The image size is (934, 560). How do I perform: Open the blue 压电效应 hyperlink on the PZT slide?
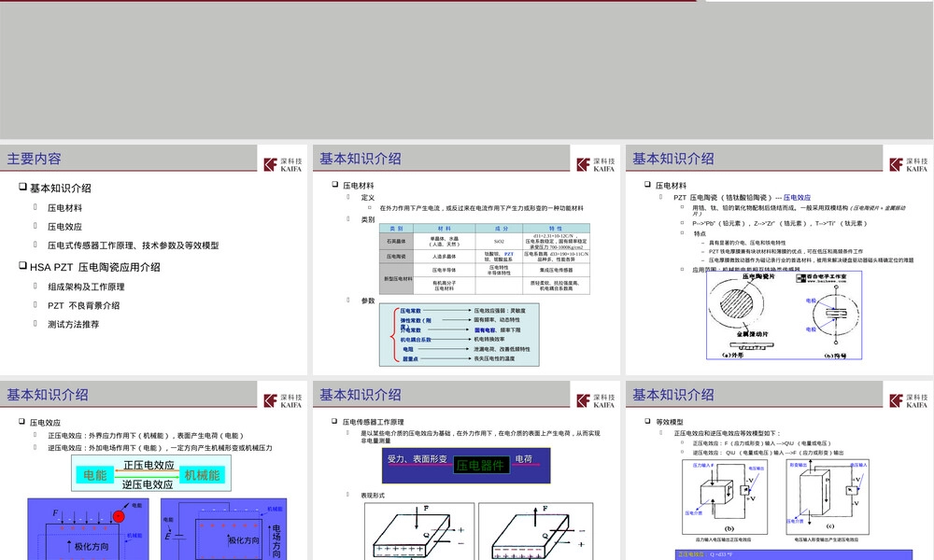(797, 198)
